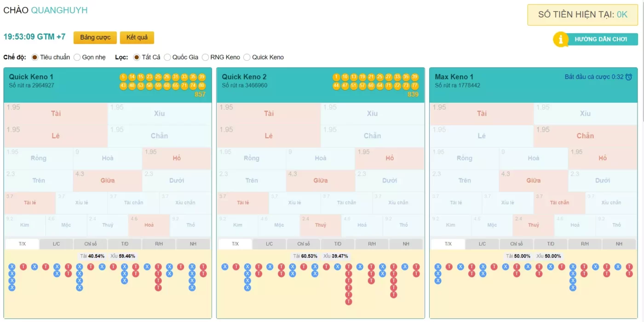Bet on Thuỷ element in Quick Keno 2

tap(321, 225)
